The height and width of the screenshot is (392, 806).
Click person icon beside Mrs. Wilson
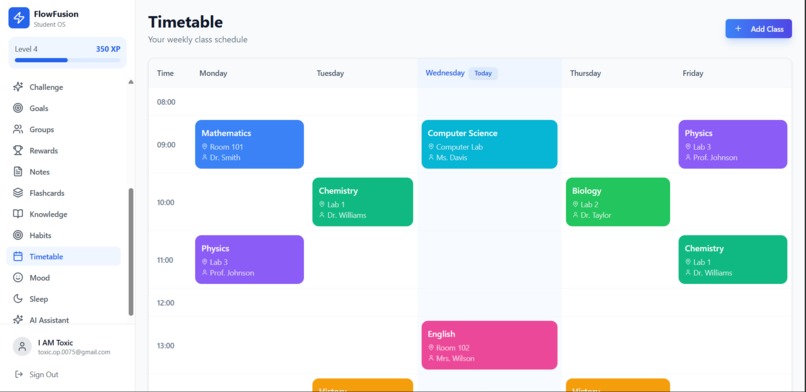tap(431, 358)
